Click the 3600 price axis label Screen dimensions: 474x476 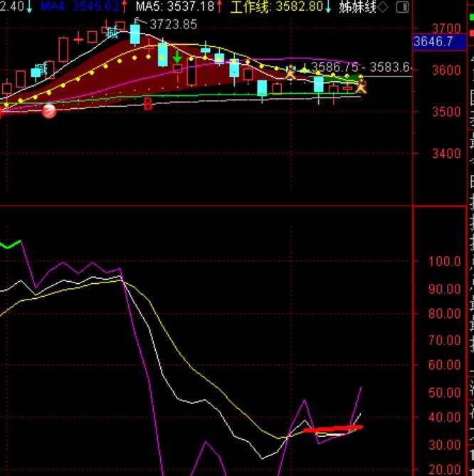point(446,70)
